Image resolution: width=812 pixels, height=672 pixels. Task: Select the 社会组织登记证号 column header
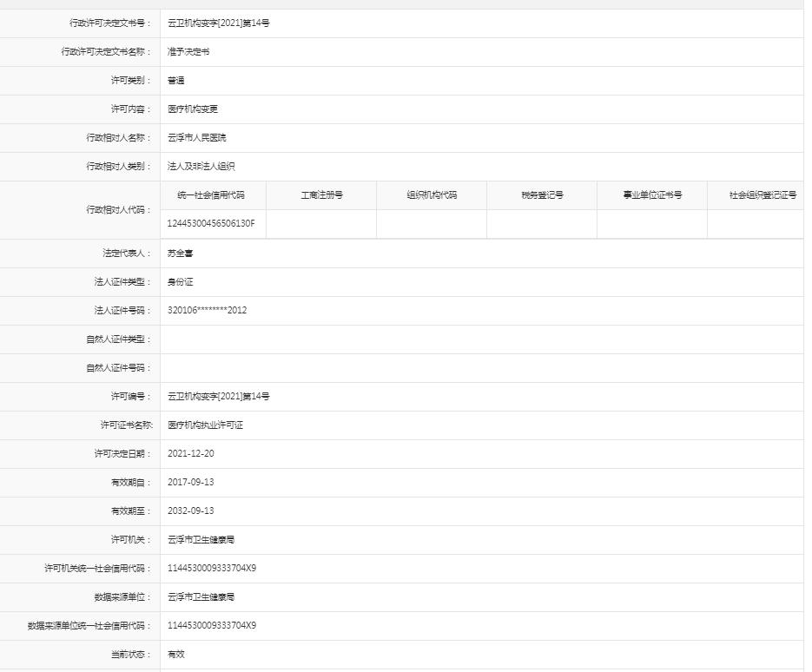(762, 195)
